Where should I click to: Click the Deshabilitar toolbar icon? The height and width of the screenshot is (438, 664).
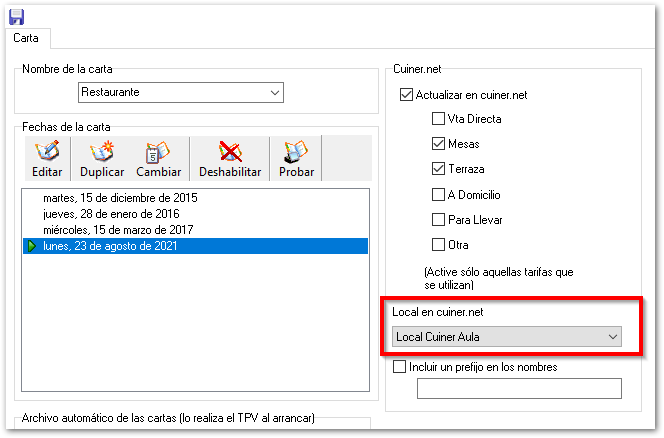click(230, 159)
